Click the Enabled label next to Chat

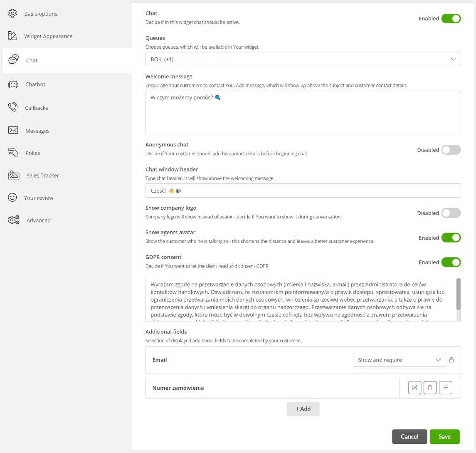[429, 19]
